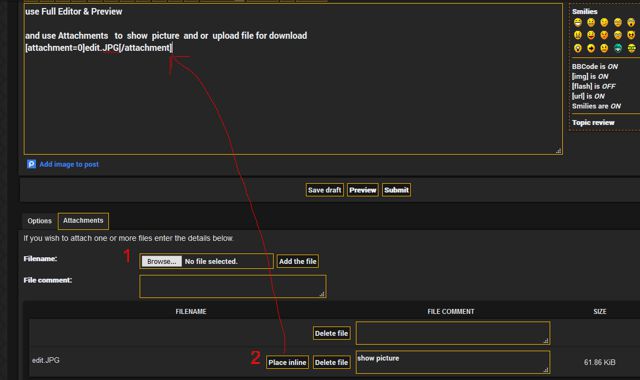Click the 61.86 KiB size value
The width and height of the screenshot is (640, 380).
[x=600, y=362]
